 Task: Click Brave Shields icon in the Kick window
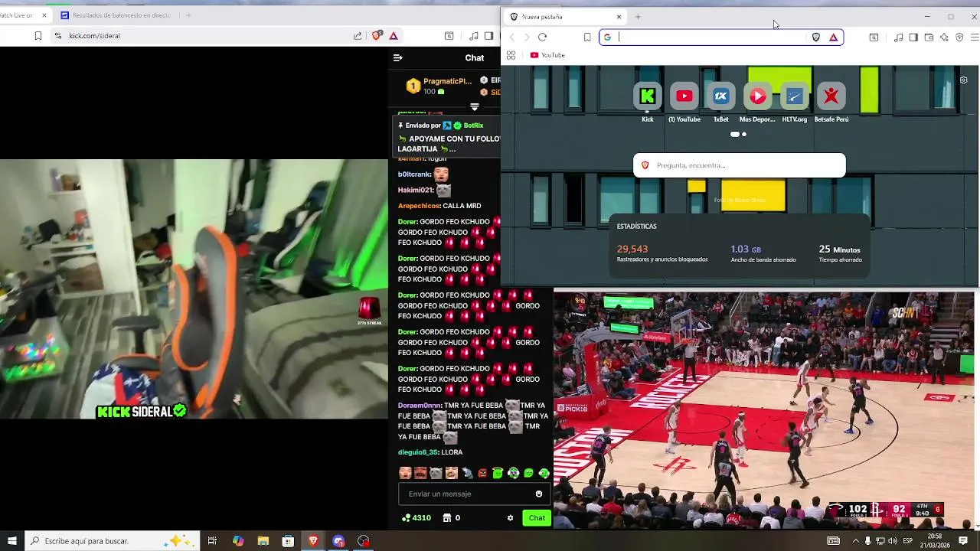tap(377, 35)
